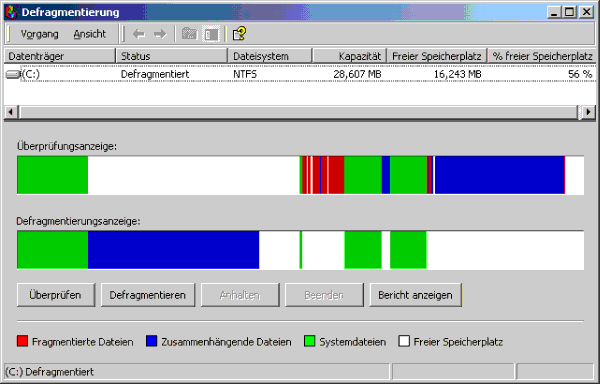Maximize the Defragmentierung window
Viewport: 600px width, 384px height.
point(569,12)
